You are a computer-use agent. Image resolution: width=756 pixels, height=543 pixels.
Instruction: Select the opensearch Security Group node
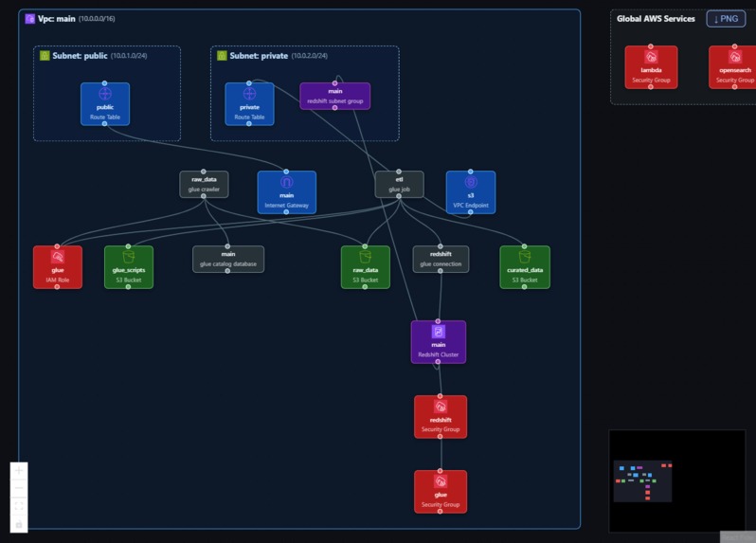733,67
